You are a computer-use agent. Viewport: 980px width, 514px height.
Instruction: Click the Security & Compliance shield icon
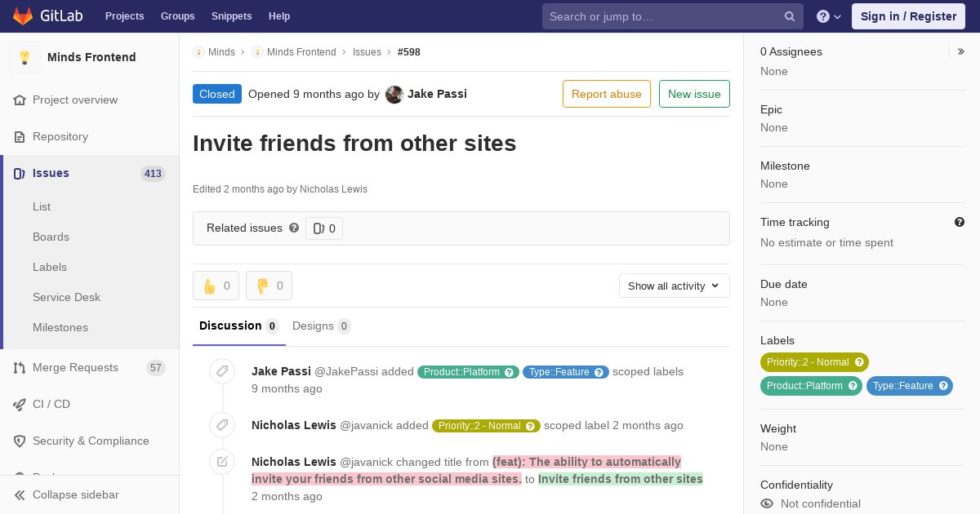(20, 441)
